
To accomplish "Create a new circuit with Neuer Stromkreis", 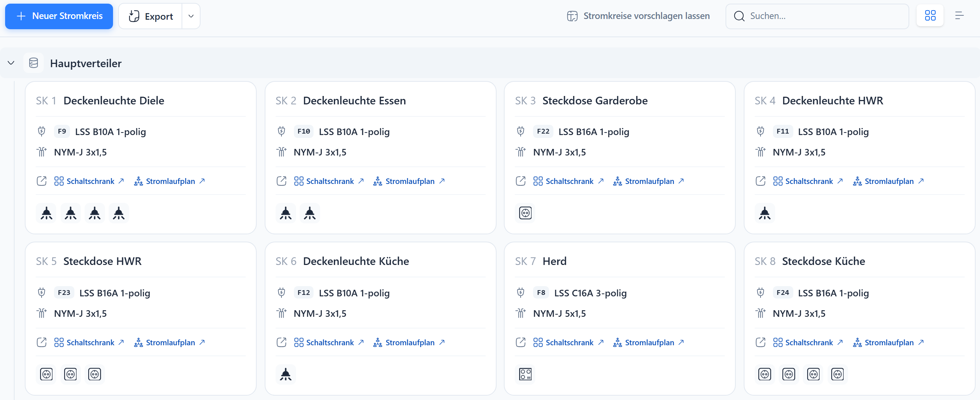I will pos(59,16).
